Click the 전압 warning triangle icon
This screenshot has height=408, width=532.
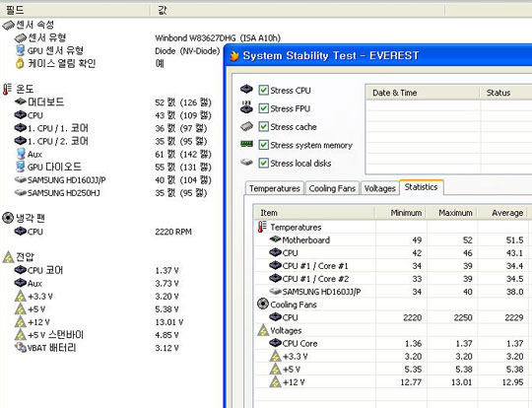point(8,257)
